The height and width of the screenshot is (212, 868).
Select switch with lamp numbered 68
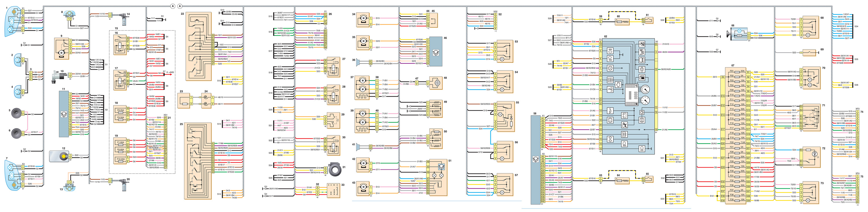click(810, 27)
